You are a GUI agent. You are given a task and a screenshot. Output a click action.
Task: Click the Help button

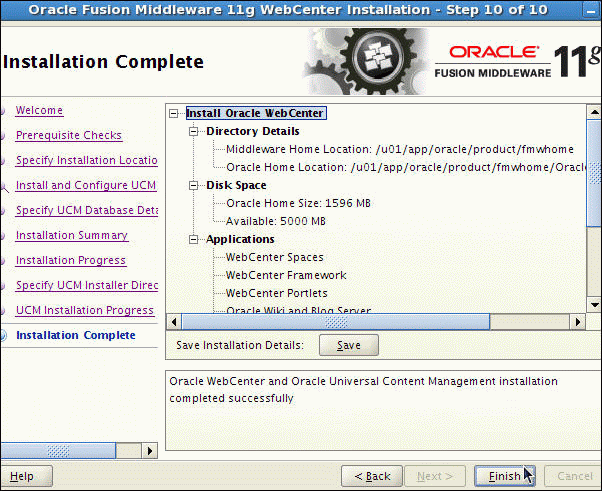[26, 476]
